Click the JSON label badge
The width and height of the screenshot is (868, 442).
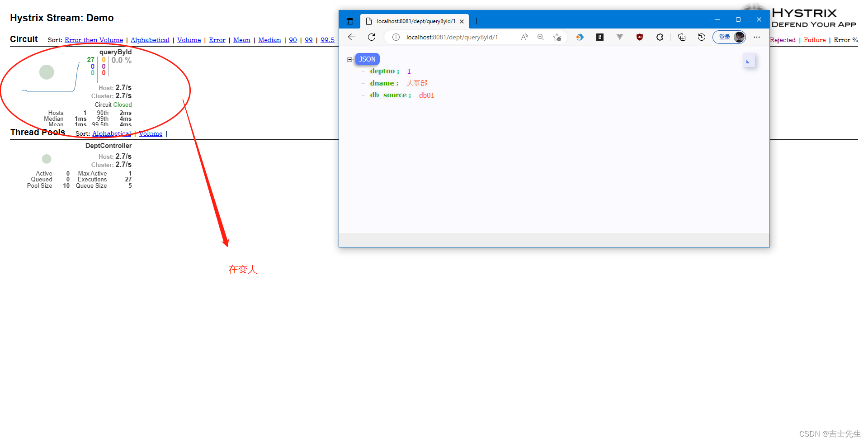click(x=367, y=59)
